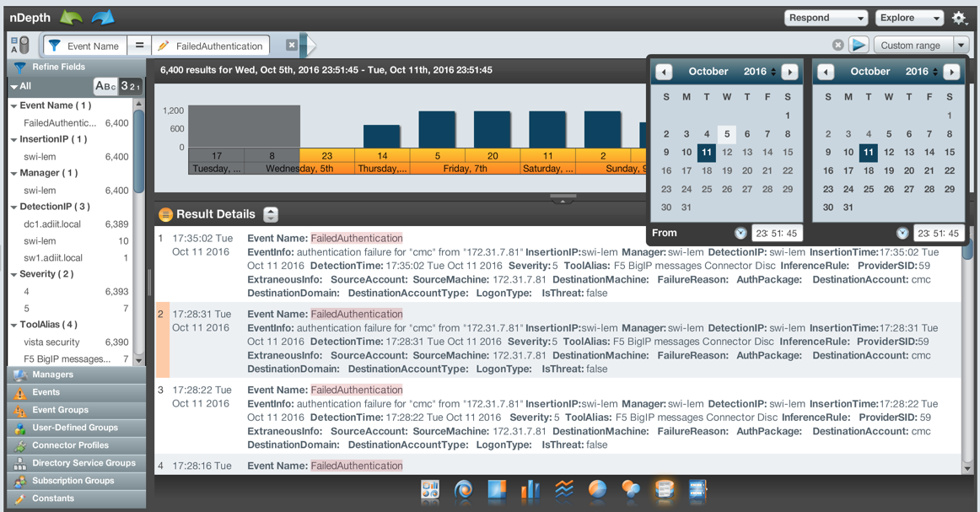Click the refine fields list scrollbar thumb
Viewport: 980px width, 512px height.
coord(139,150)
